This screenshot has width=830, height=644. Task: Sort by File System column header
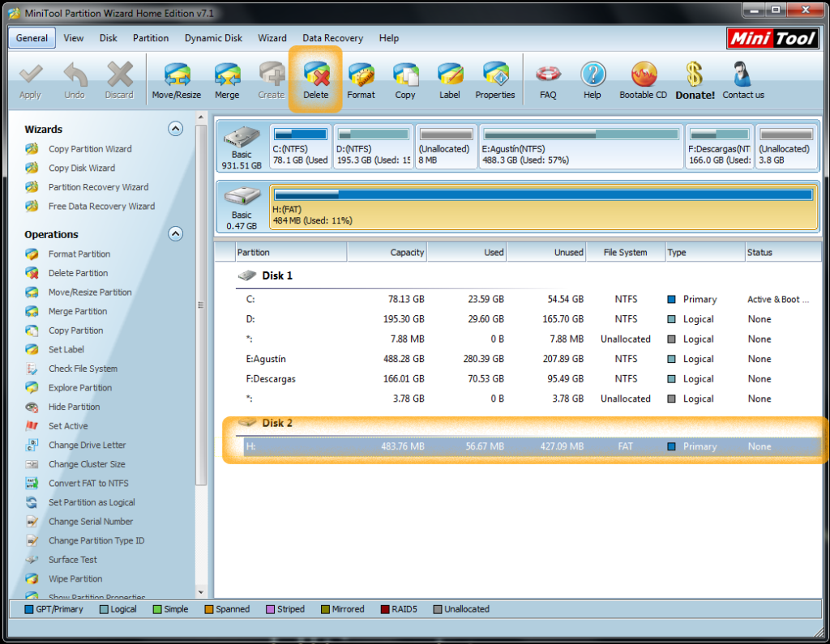coord(626,253)
